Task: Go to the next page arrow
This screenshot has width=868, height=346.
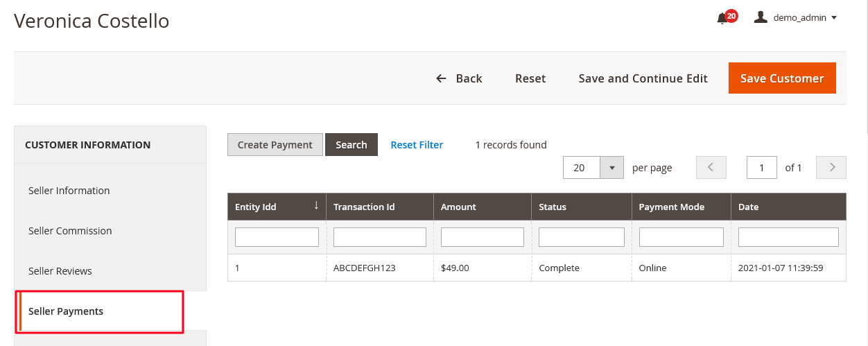Action: point(831,167)
